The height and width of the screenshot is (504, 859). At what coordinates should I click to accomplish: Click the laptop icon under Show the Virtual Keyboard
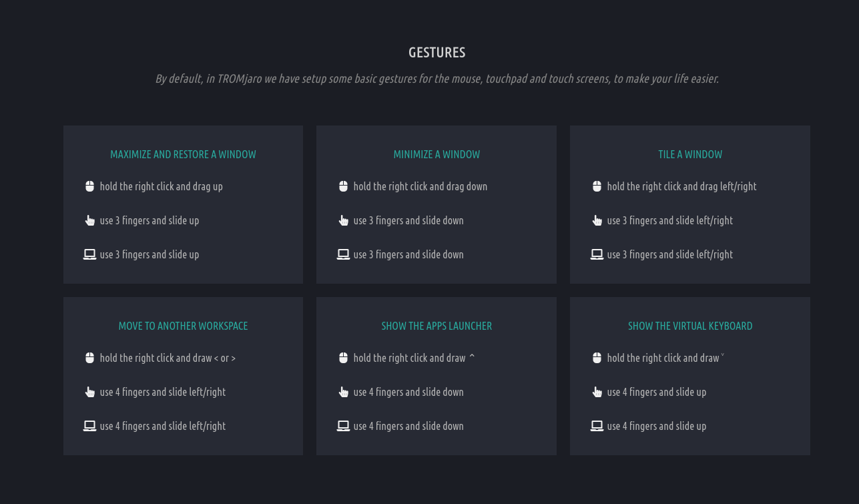pos(597,426)
